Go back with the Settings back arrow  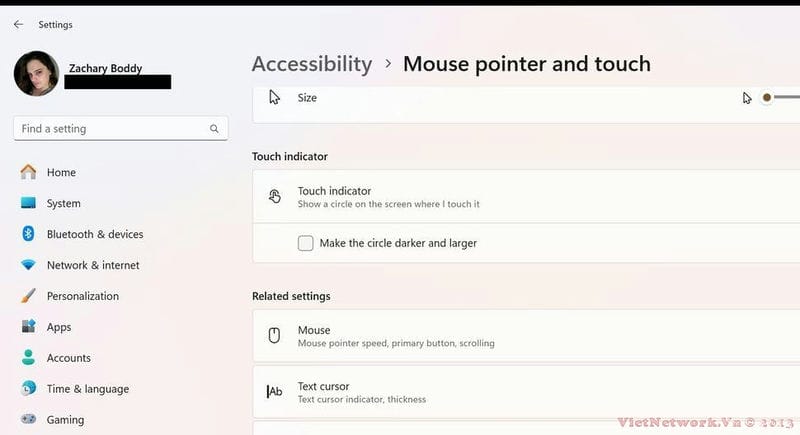(18, 24)
